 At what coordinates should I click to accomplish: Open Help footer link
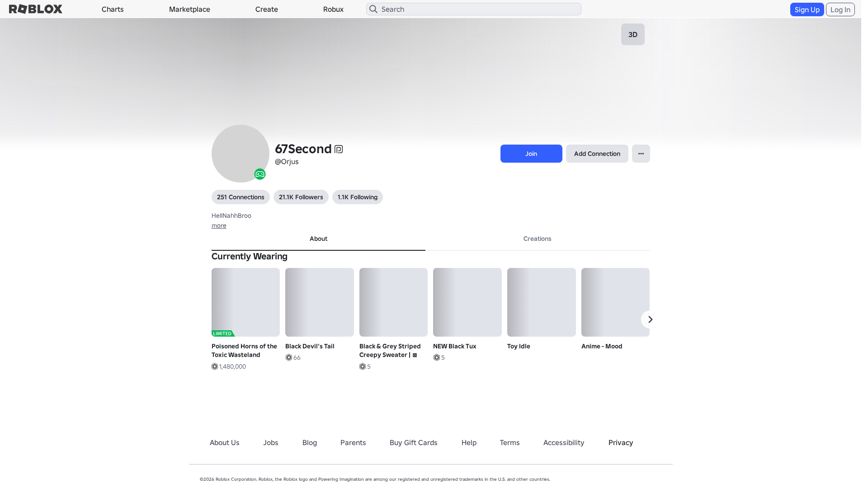coord(469,442)
